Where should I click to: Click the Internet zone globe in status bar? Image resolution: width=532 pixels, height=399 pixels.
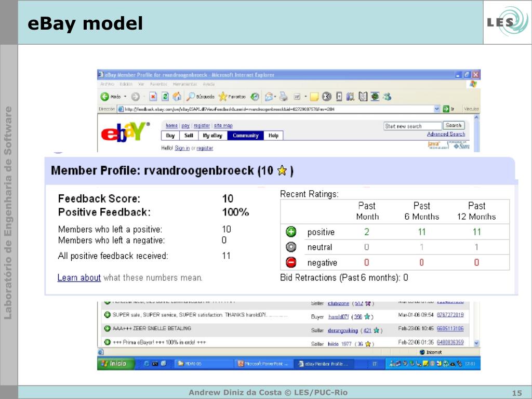[422, 352]
